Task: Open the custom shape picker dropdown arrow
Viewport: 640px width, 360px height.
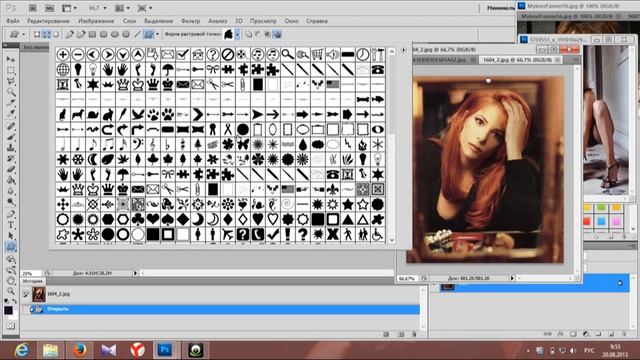Action: 237,34
